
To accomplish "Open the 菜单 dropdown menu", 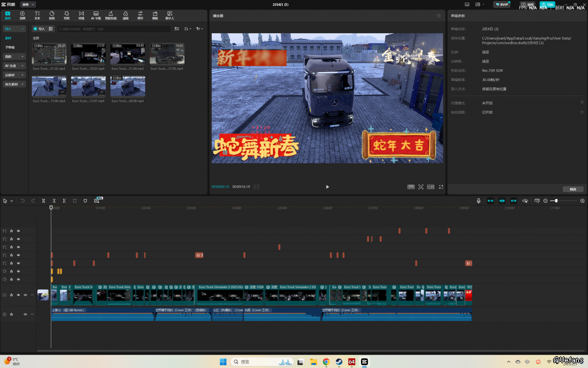I will [28, 5].
